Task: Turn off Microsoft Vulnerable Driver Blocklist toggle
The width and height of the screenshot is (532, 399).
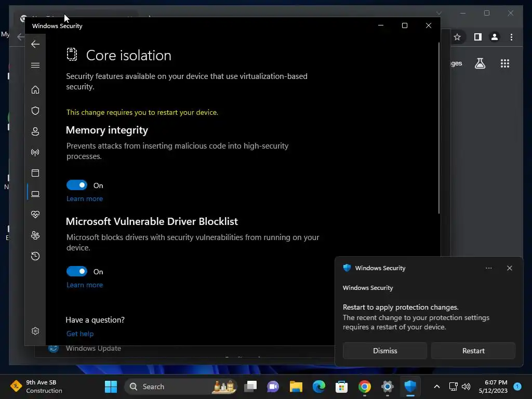Action: pos(77,271)
